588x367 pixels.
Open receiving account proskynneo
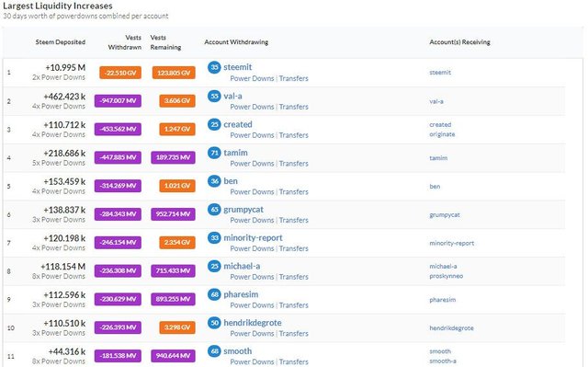(447, 276)
